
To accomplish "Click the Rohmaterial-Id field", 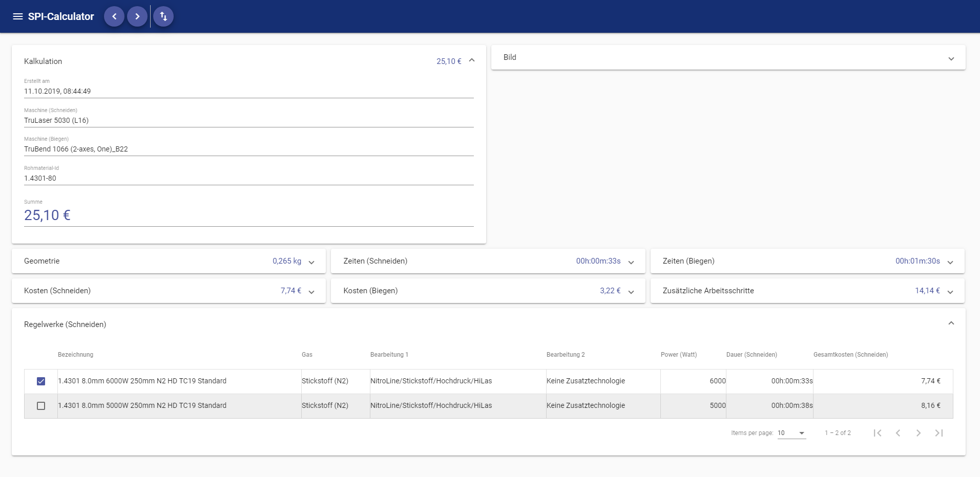I will pos(248,178).
